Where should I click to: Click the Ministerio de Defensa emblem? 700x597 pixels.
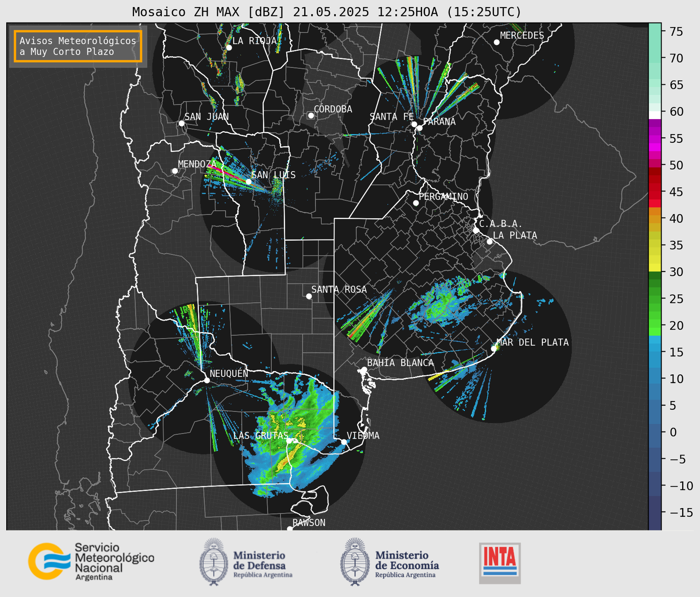[x=213, y=562]
